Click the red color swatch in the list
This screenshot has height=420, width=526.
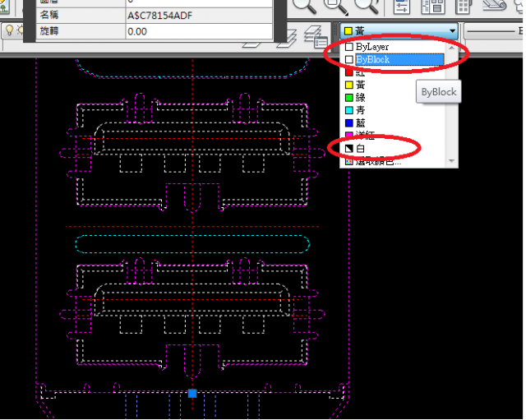coord(348,72)
